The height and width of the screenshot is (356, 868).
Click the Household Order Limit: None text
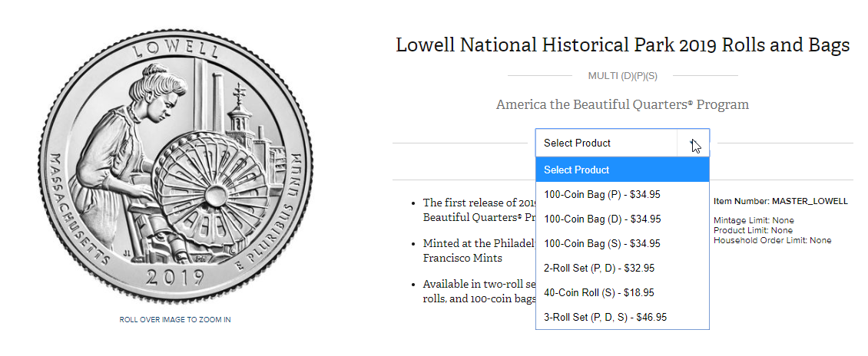point(772,240)
